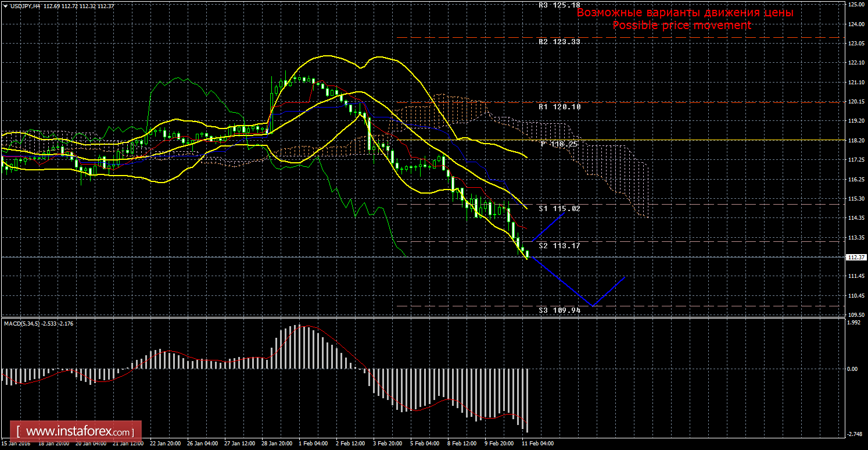The image size is (868, 450).
Task: Select the red 'Possible price movement' text
Action: (682, 26)
